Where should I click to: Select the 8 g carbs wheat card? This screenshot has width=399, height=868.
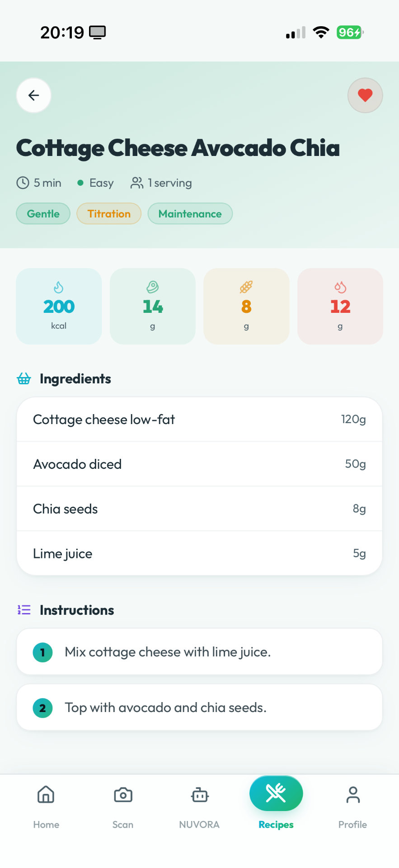coord(246,306)
